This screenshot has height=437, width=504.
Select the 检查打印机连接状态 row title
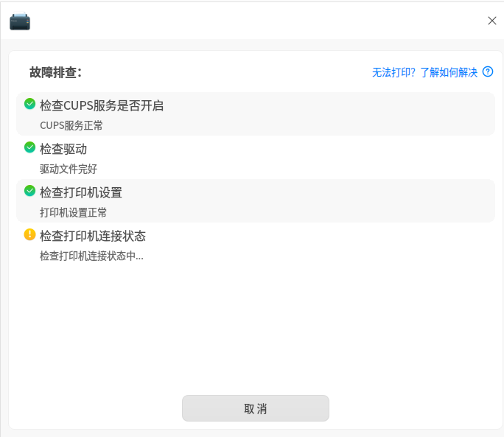tap(93, 236)
